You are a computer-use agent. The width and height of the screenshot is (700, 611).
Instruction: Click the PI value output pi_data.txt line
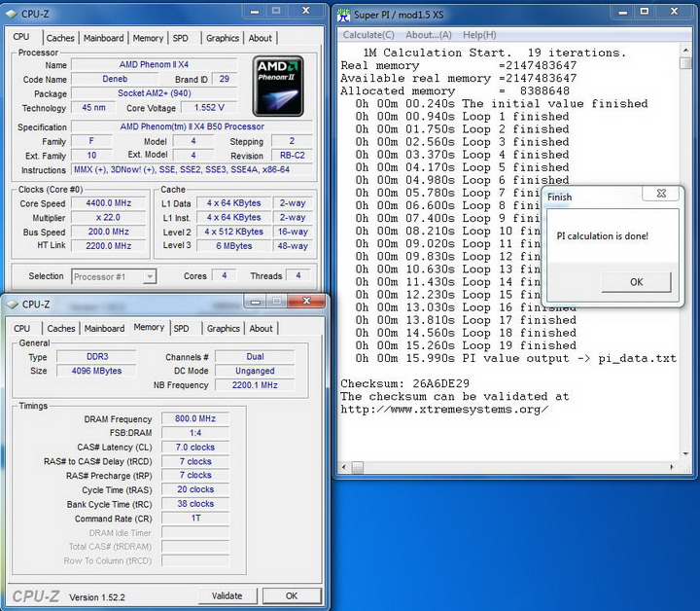(x=515, y=358)
